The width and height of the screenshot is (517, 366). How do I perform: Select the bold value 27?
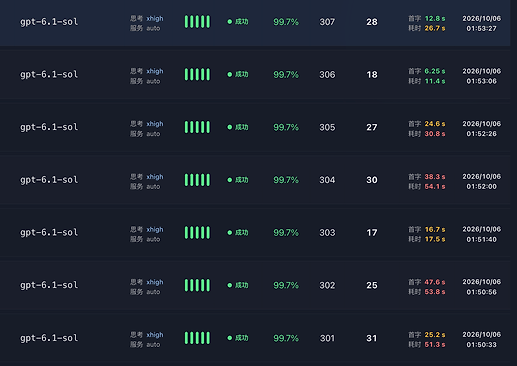[x=372, y=127]
